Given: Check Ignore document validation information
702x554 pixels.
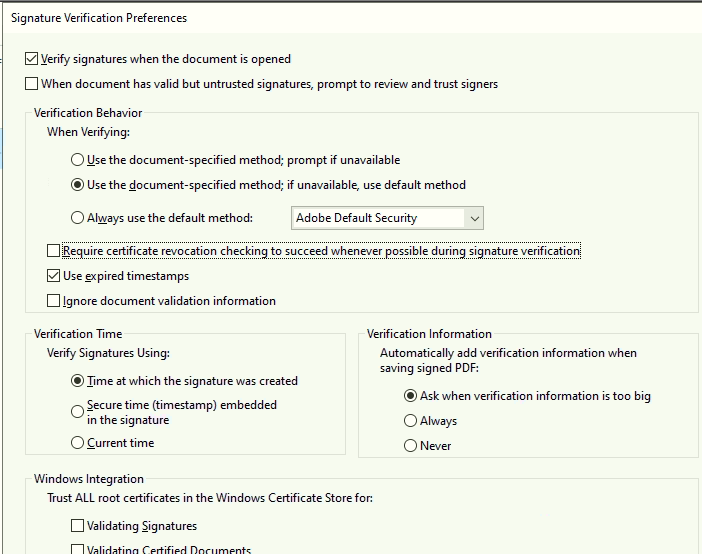Looking at the screenshot, I should point(54,301).
